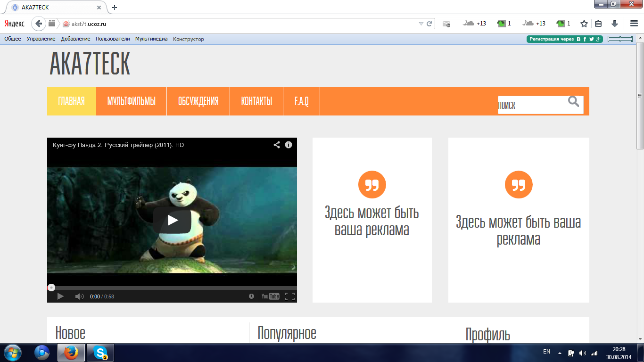Image resolution: width=644 pixels, height=362 pixels.
Task: Open address bar history dropdown arrow
Action: coord(421,24)
